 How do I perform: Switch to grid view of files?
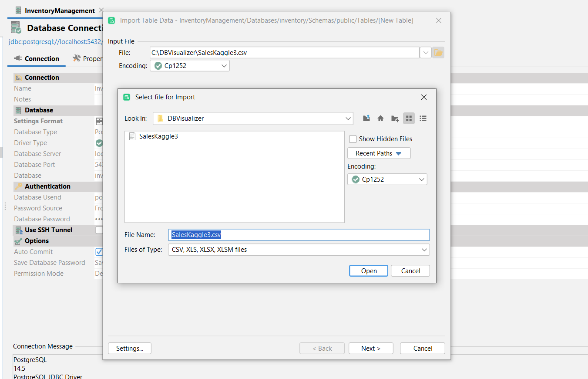[x=409, y=118]
